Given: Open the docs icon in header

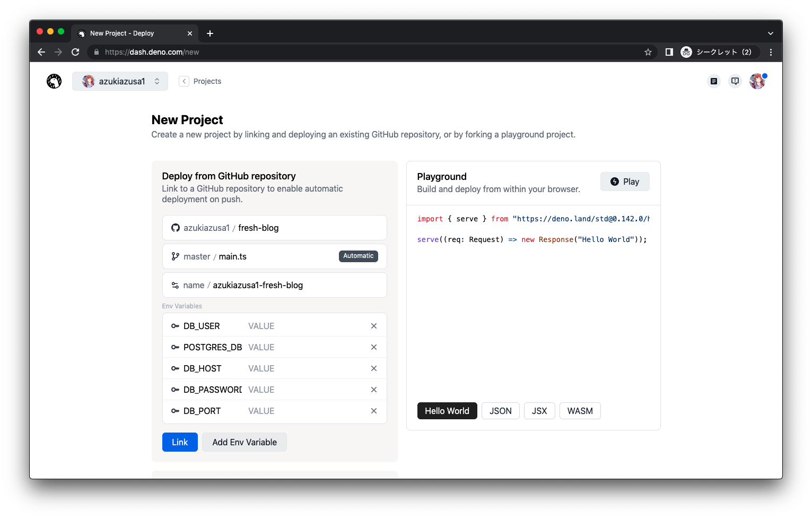Looking at the screenshot, I should coord(714,81).
